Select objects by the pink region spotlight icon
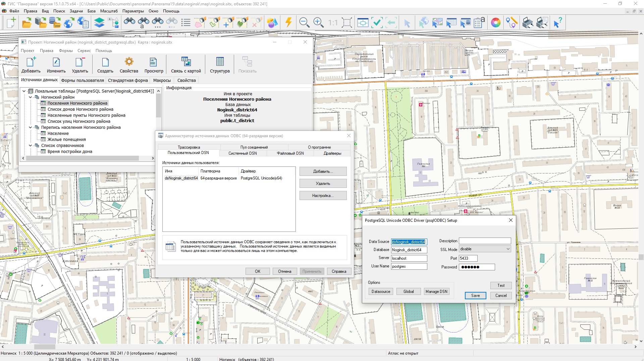 (200, 23)
